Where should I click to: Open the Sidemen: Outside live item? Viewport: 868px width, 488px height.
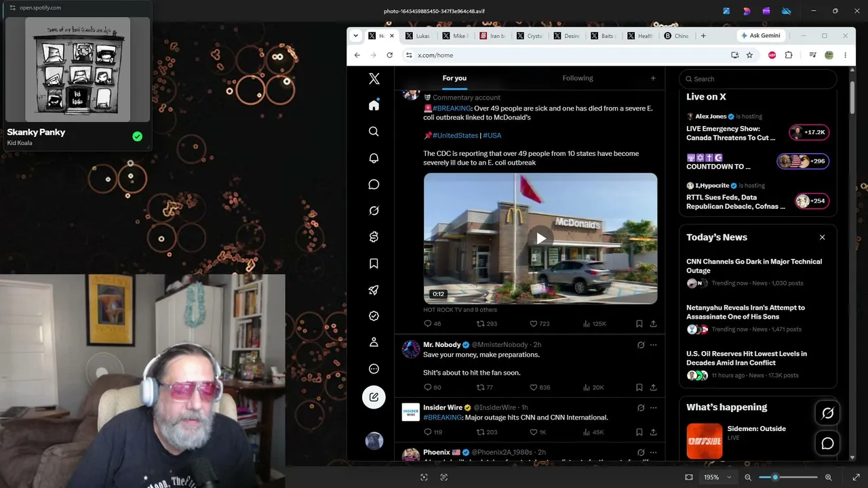[x=757, y=441]
